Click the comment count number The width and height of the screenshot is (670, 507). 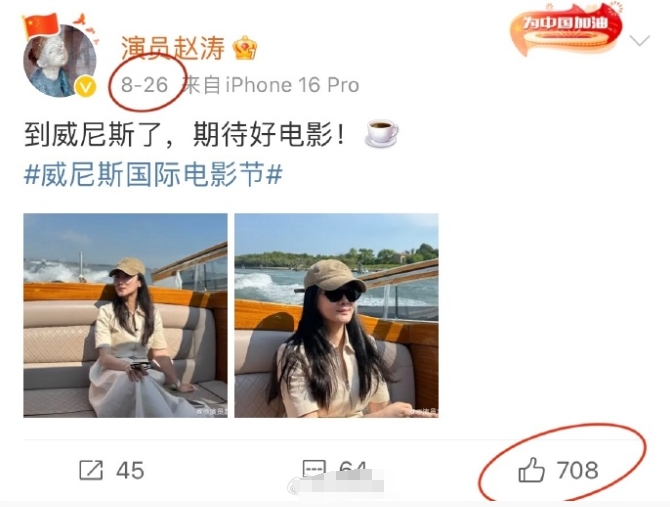(353, 467)
